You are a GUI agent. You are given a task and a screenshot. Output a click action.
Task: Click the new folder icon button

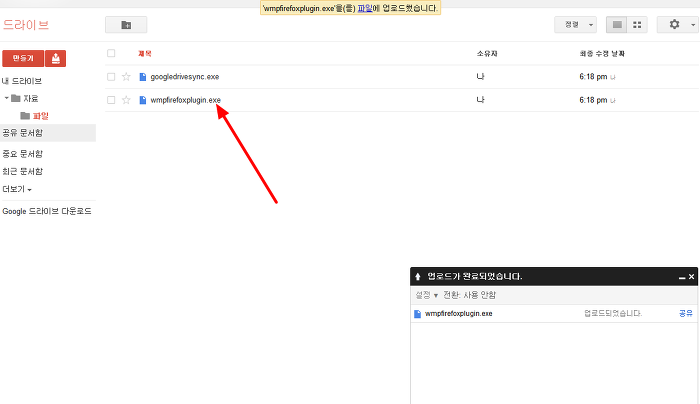pos(125,25)
